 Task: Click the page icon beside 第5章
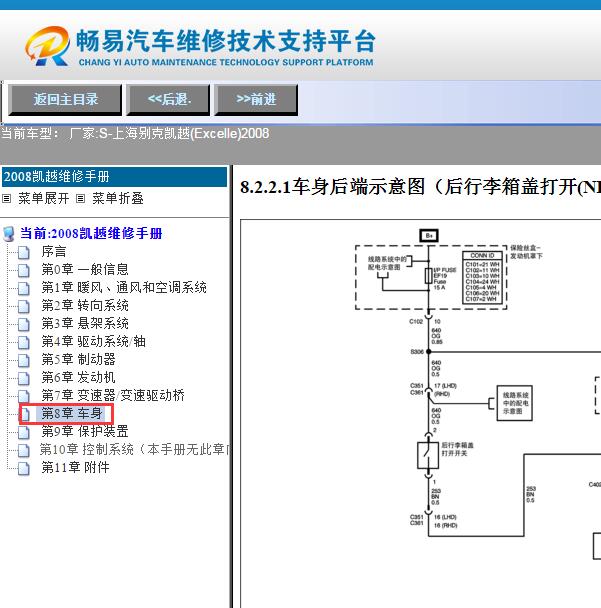[24, 360]
